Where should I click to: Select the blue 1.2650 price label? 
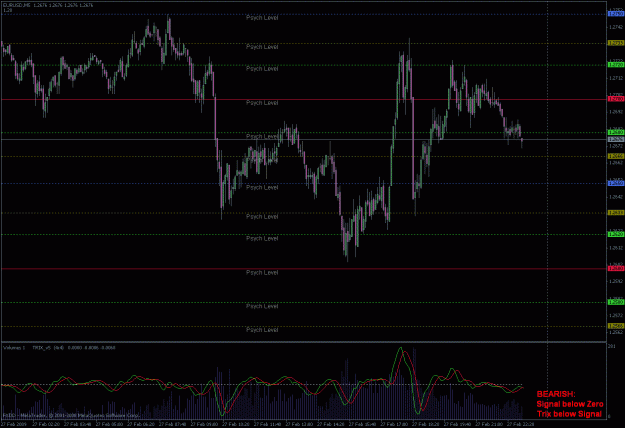(x=616, y=183)
